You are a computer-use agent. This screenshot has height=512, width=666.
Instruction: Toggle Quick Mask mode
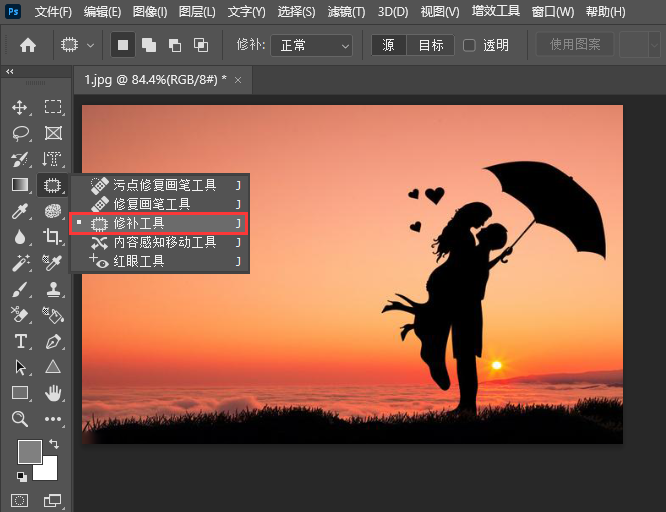[x=19, y=501]
